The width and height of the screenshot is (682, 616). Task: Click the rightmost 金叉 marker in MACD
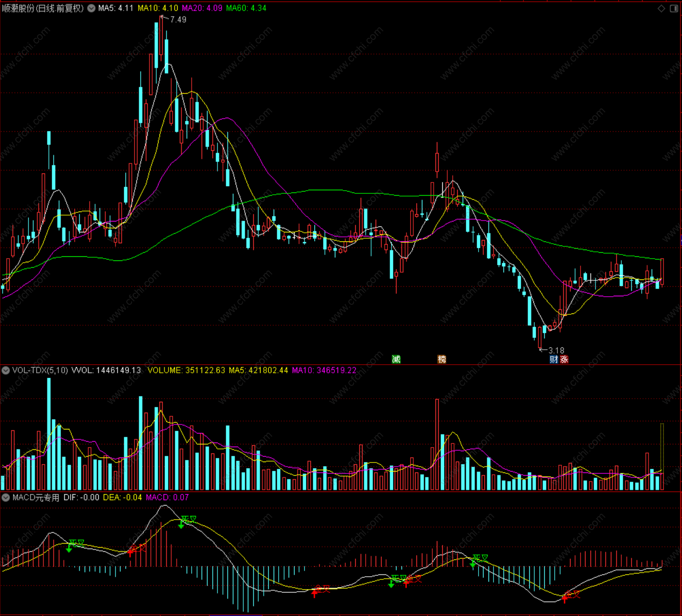572,594
